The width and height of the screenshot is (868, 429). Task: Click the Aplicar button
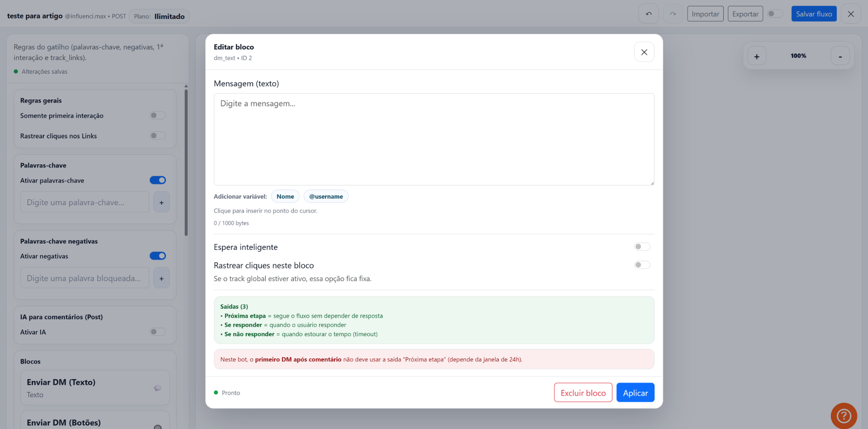(x=635, y=393)
